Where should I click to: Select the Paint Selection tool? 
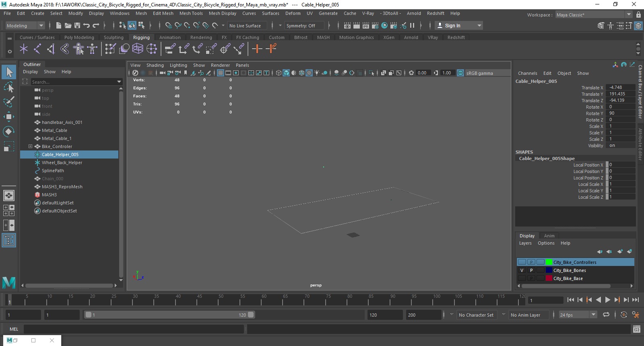pyautogui.click(x=9, y=102)
